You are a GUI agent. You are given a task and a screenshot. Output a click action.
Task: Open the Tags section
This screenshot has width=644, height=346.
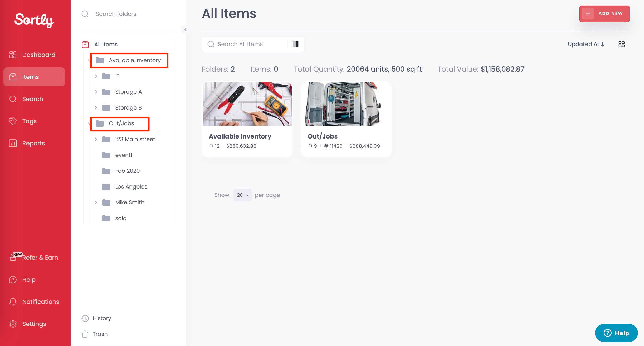[x=34, y=121]
